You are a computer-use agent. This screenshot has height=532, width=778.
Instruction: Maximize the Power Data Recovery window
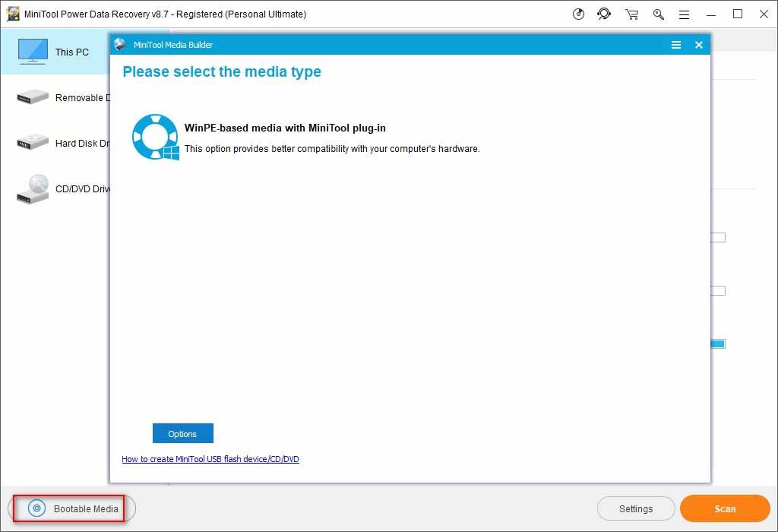tap(738, 14)
